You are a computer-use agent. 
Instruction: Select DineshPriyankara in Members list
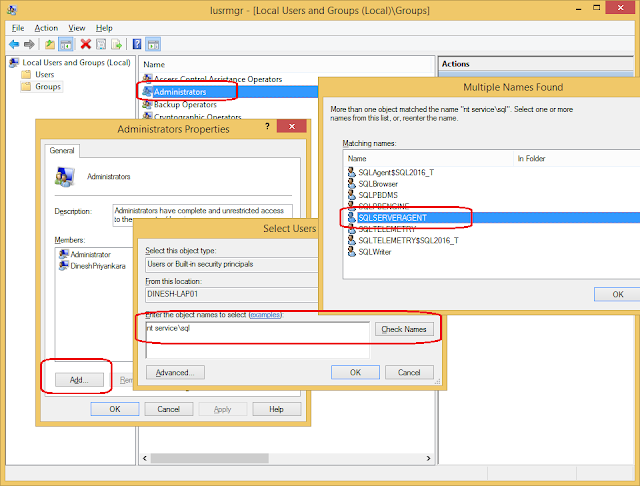click(98, 266)
